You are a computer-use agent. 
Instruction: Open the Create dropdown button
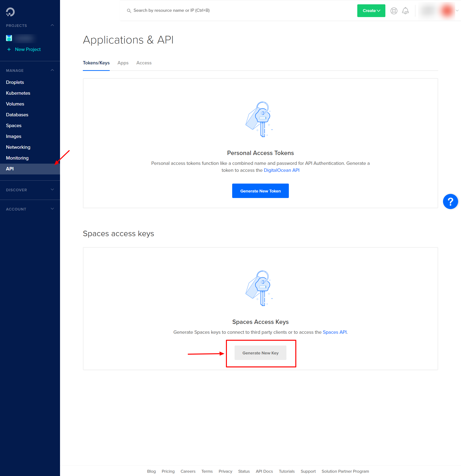(371, 11)
